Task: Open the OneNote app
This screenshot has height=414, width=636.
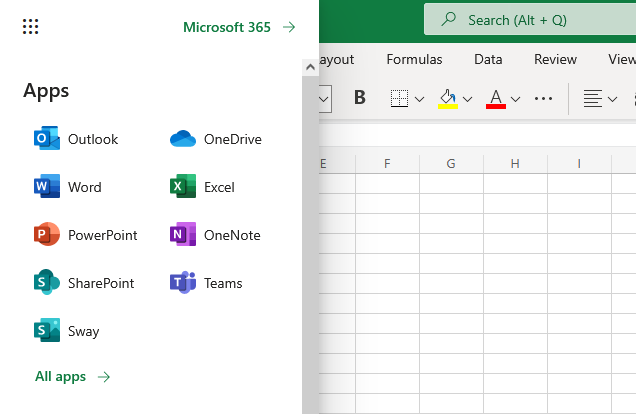Action: [x=215, y=235]
